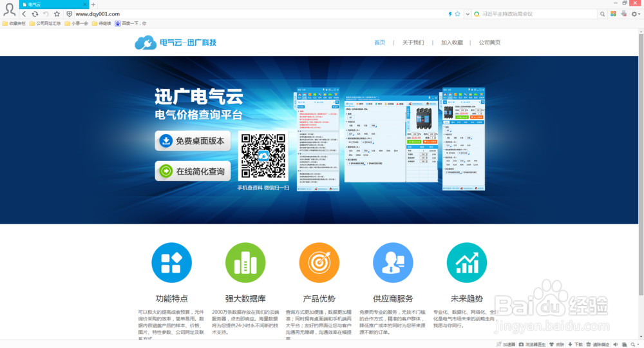Click the left app screenshot in banner
The height and width of the screenshot is (348, 644).
tap(317, 139)
